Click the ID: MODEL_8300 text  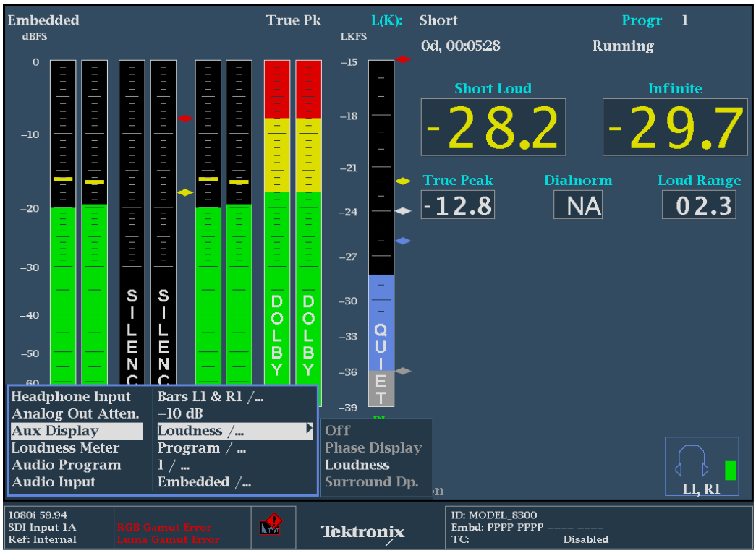click(493, 515)
